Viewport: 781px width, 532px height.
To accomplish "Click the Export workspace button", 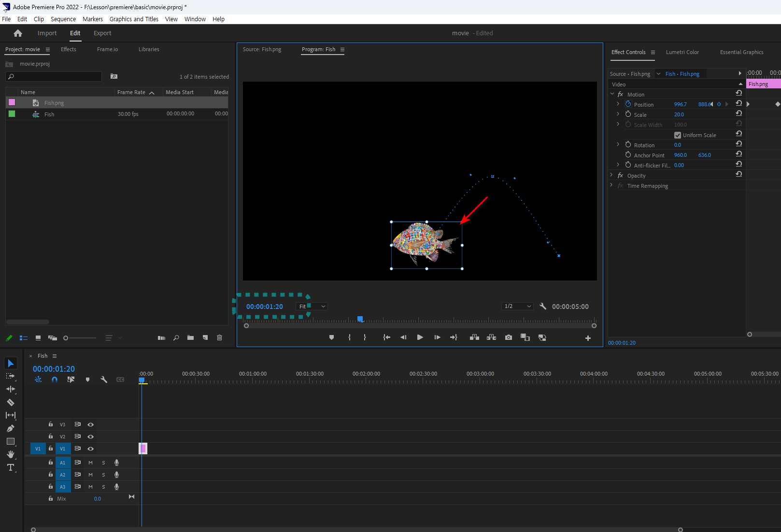I will pos(102,33).
